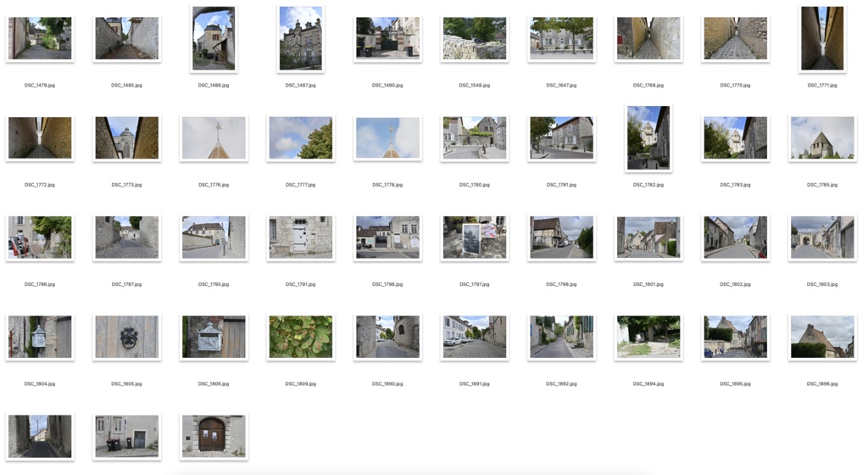Select the DSC_1804.jpg mailbox thumbnail

pyautogui.click(x=40, y=337)
